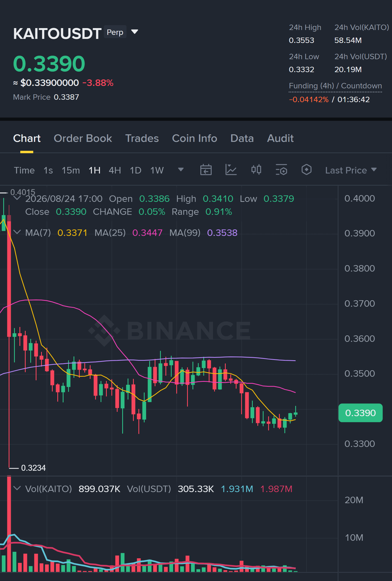Click the MA(25) value 0.3447
The width and height of the screenshot is (392, 581).
coord(147,233)
